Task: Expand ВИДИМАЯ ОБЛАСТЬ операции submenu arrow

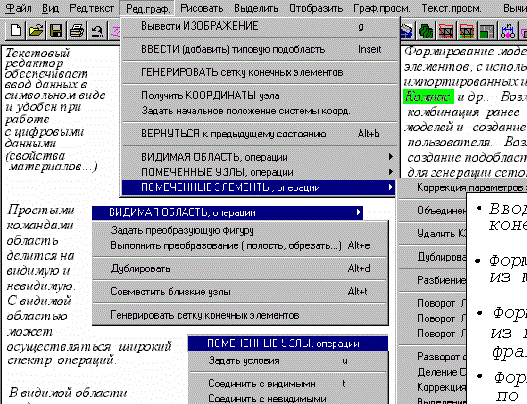Action: tap(391, 157)
